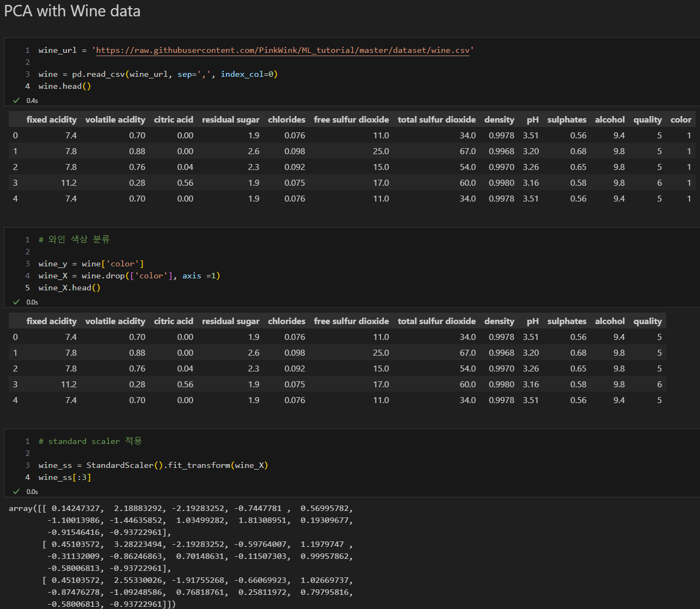Viewport: 700px width, 609px height.
Task: Click 3.16 pH value in second table
Action: coord(531,385)
